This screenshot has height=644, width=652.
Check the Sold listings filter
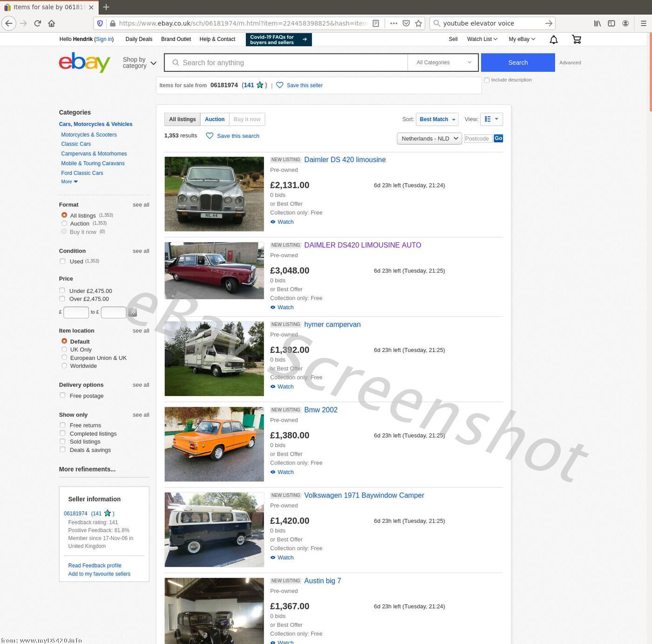tap(62, 441)
